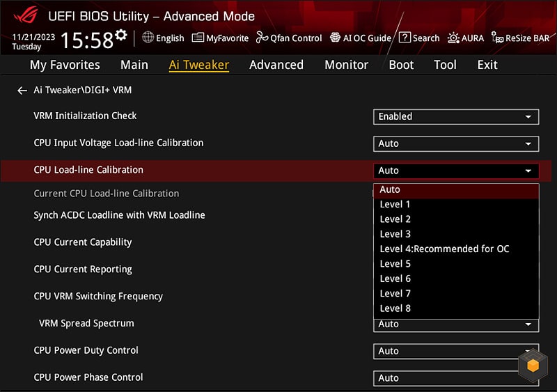Select CPU Power Duty Control label
The width and height of the screenshot is (557, 392).
point(86,350)
